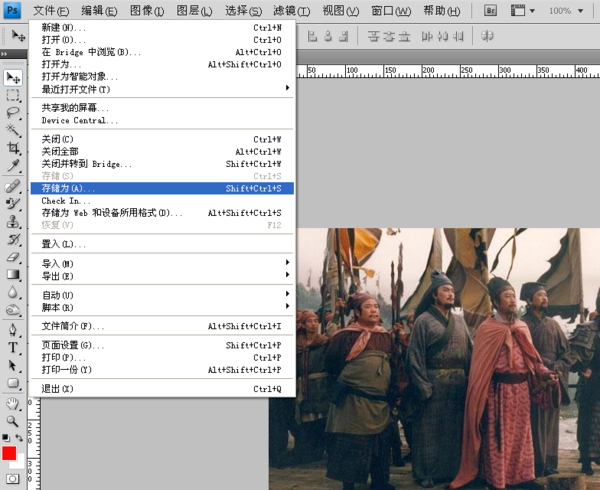
Task: Select the Rectangle shape tool
Action: [13, 383]
